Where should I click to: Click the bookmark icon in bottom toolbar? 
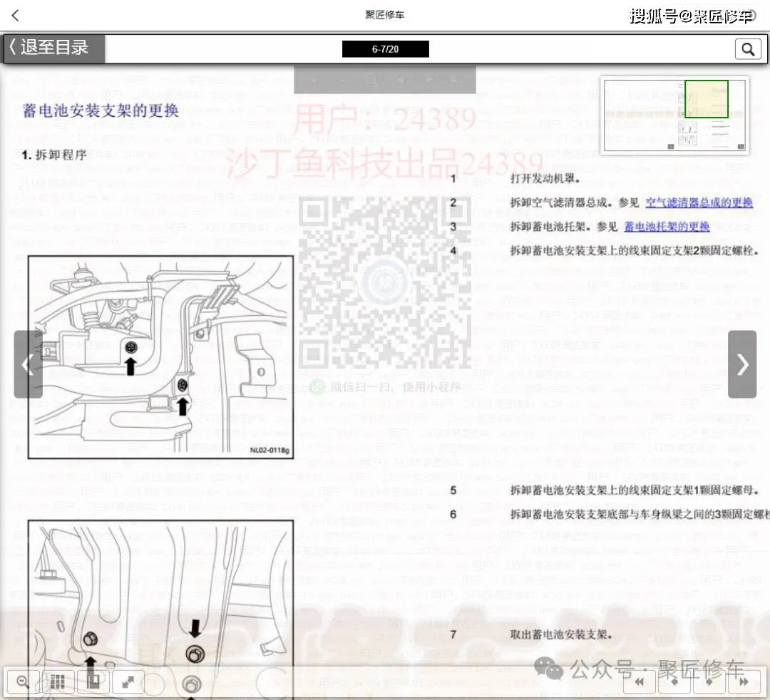click(93, 681)
